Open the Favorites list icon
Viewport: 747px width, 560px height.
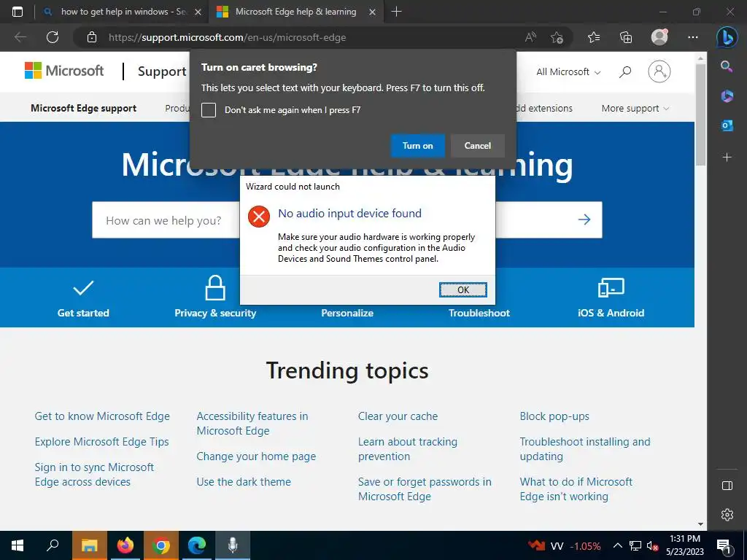(594, 37)
